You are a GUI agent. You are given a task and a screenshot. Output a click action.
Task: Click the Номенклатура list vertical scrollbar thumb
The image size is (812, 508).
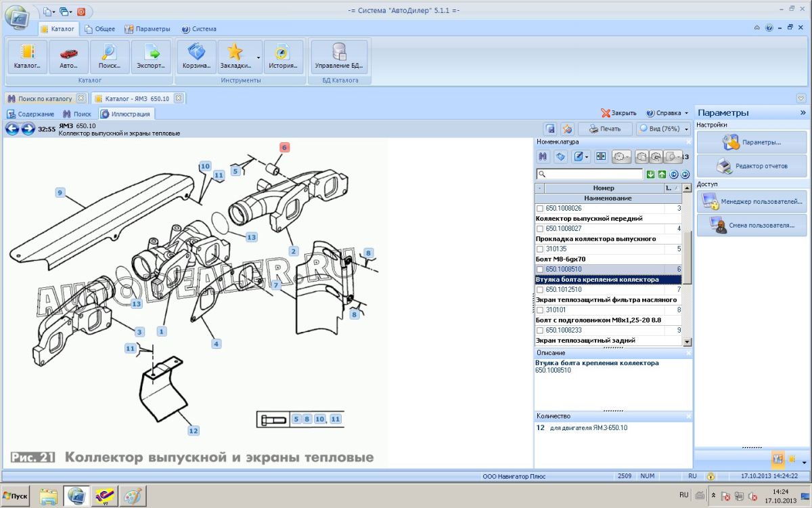tap(687, 257)
